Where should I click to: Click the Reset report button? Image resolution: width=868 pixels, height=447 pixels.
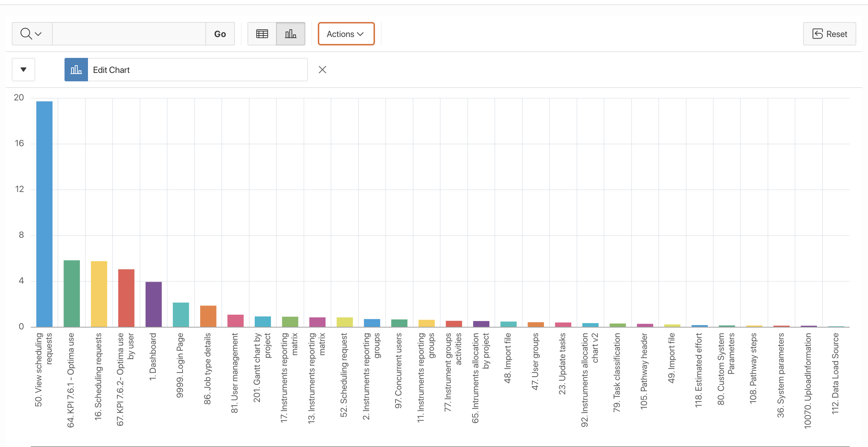pos(830,34)
